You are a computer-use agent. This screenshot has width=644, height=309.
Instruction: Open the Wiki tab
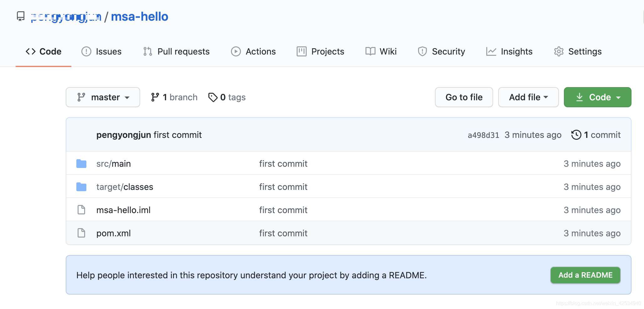(x=381, y=51)
